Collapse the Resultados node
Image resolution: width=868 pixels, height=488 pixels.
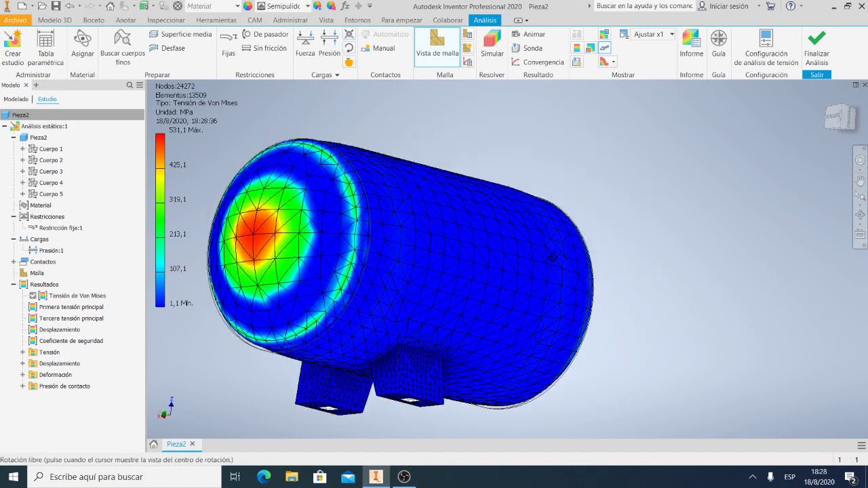tap(14, 285)
